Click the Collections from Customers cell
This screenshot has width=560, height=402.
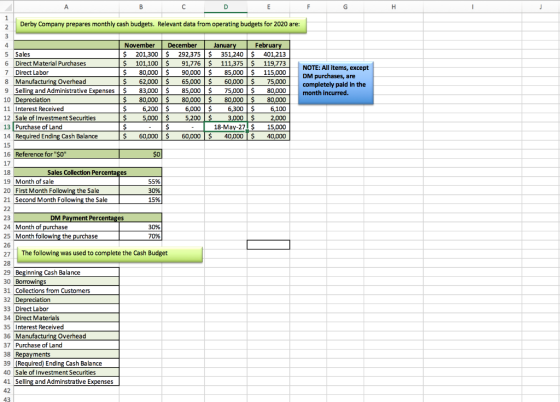[66, 291]
